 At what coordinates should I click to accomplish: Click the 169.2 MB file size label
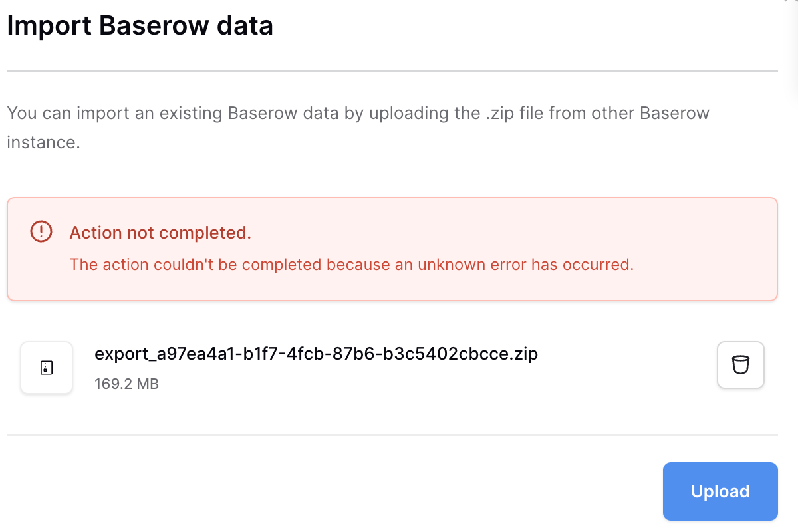point(126,384)
